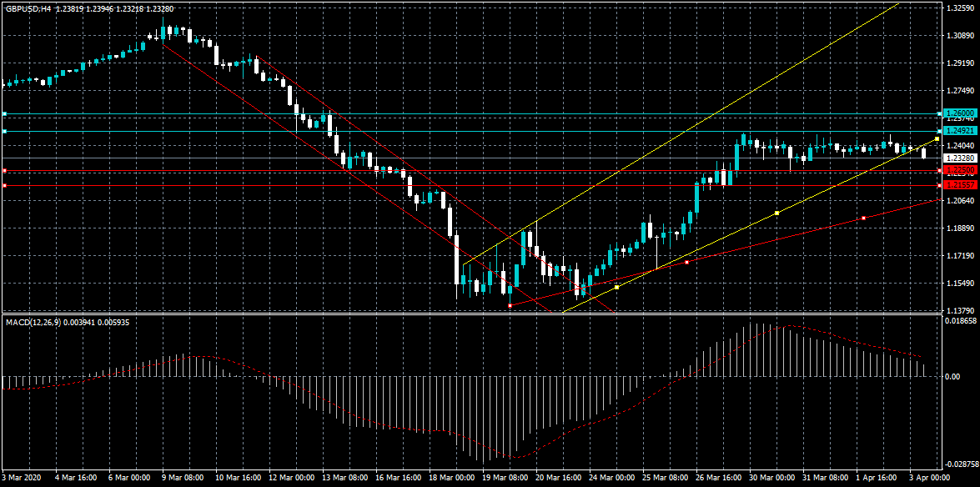Click the 10 Mar 16:00 time label
Viewport: 980px width, 487px height.
(x=239, y=477)
